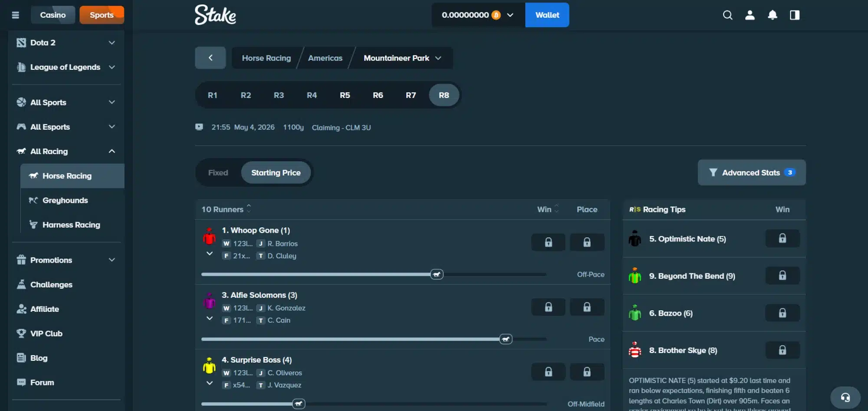This screenshot has width=868, height=411.
Task: Click the live support headset icon
Action: point(845,398)
